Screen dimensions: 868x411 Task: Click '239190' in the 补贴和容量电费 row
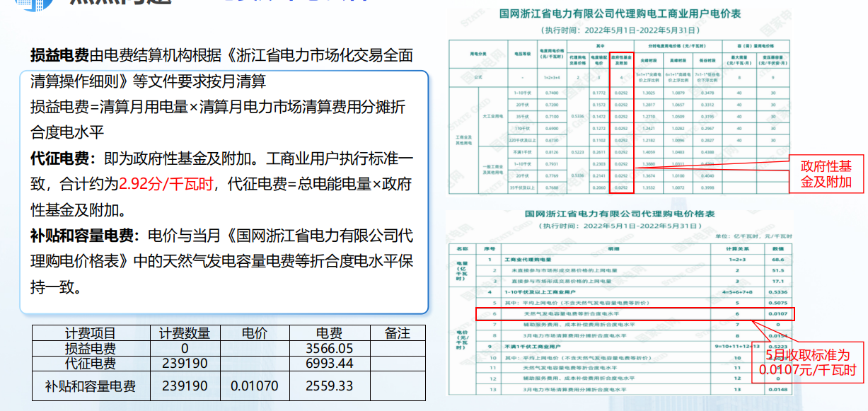point(185,386)
